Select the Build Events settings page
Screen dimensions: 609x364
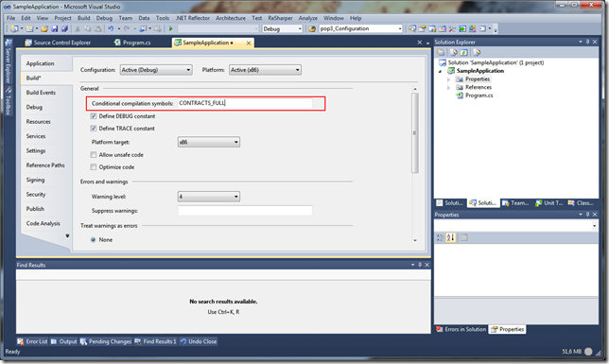41,93
